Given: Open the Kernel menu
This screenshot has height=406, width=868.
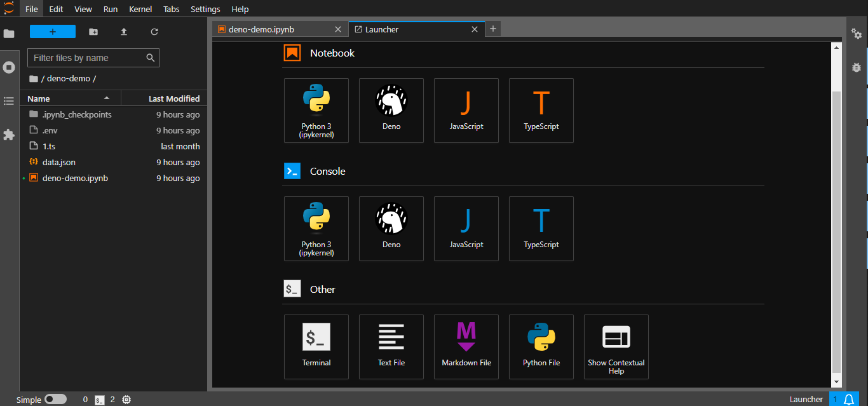Looking at the screenshot, I should [x=140, y=9].
